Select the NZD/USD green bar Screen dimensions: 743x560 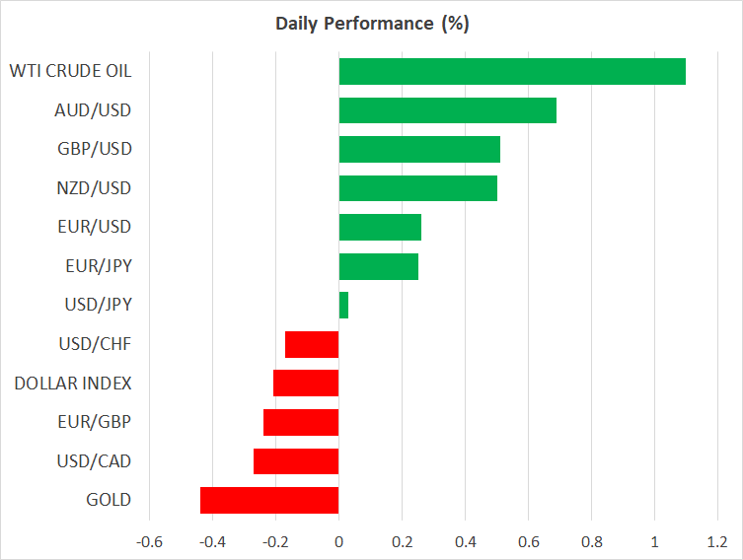pos(417,188)
